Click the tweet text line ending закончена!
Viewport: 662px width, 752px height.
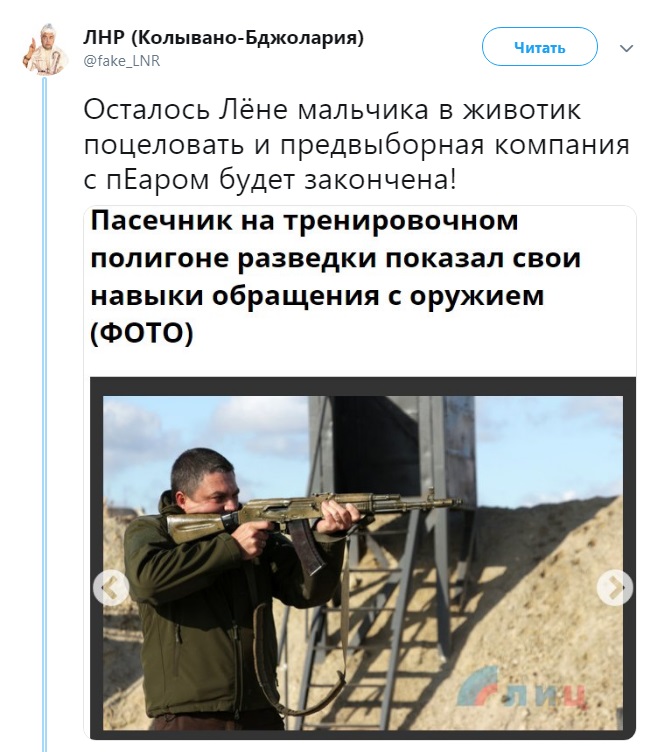pos(270,180)
